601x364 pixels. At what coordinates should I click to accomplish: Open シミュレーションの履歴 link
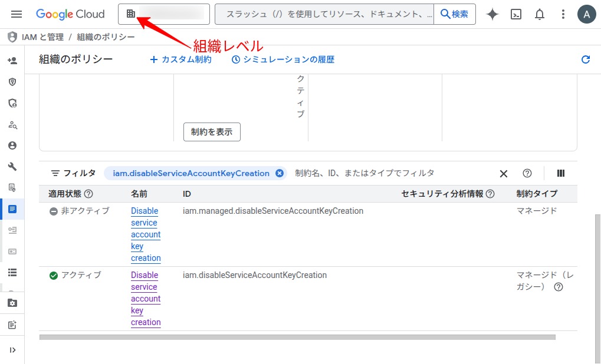coord(283,59)
